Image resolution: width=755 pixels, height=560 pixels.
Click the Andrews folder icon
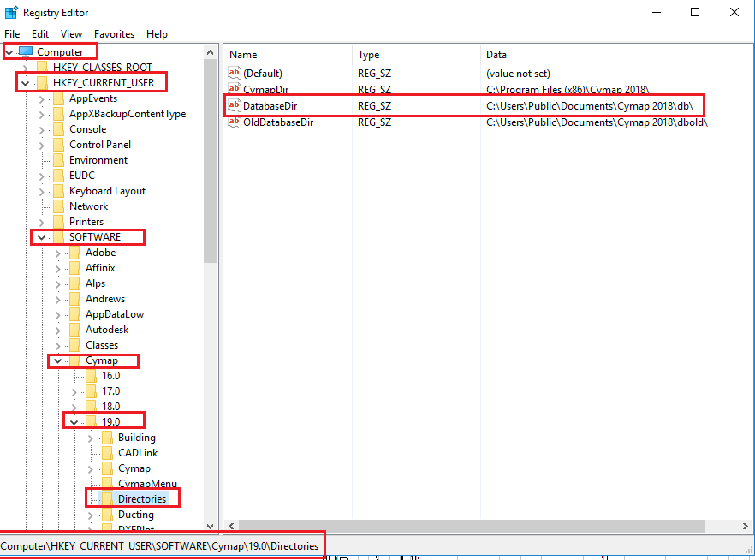[x=75, y=299]
